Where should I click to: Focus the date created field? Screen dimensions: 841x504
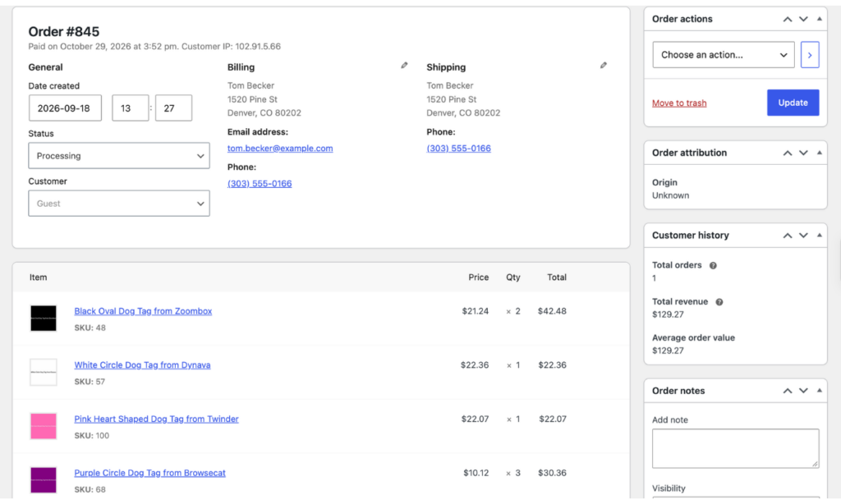click(65, 108)
